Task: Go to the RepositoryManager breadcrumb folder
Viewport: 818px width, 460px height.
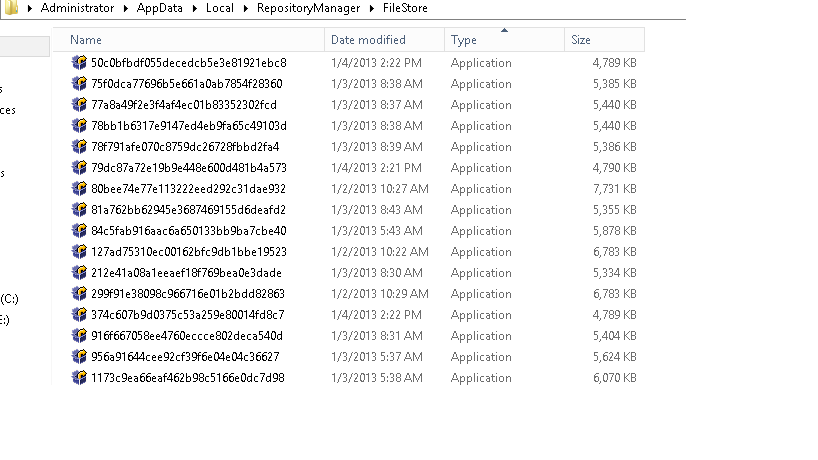Action: (x=308, y=8)
